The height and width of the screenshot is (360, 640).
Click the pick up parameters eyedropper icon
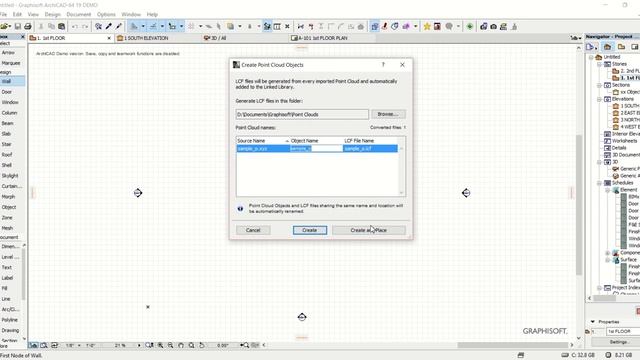point(109,27)
